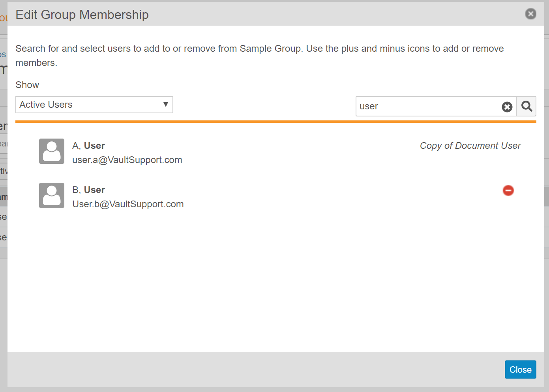The width and height of the screenshot is (549, 392).
Task: Click the User.b@VaultSupport.com email
Action: click(x=128, y=204)
